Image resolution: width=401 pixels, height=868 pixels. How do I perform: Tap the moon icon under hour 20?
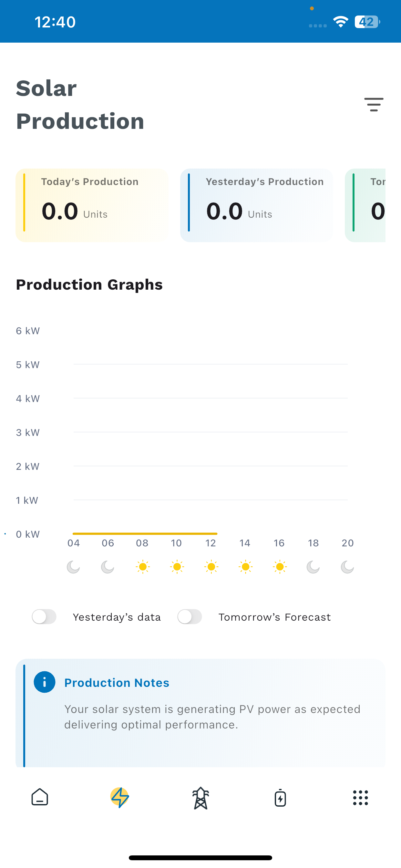coord(347,567)
